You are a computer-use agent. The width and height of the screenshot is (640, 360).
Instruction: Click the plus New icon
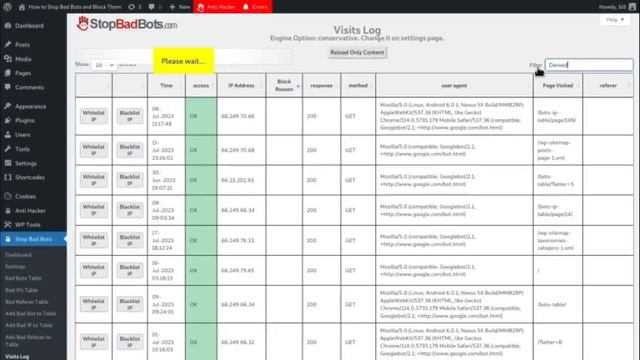(179, 7)
